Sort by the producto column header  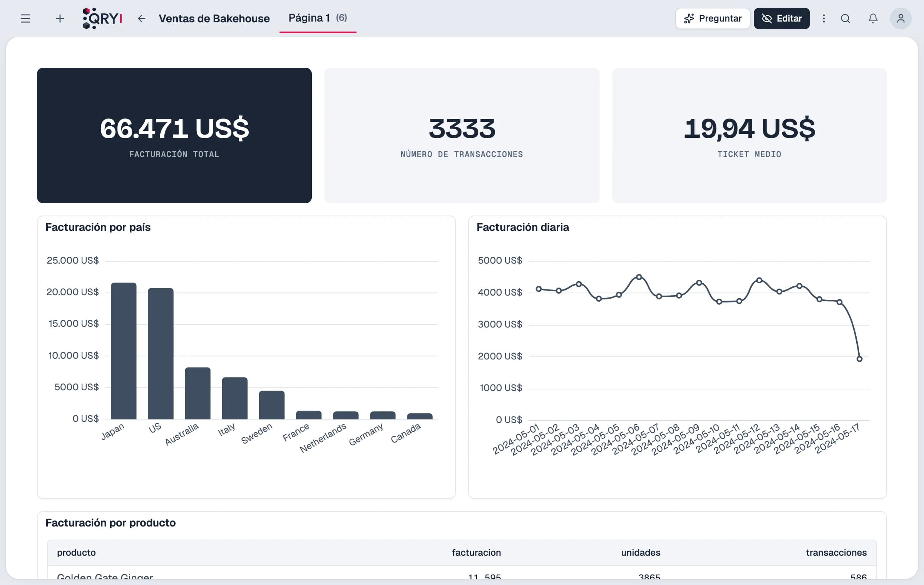pyautogui.click(x=76, y=553)
